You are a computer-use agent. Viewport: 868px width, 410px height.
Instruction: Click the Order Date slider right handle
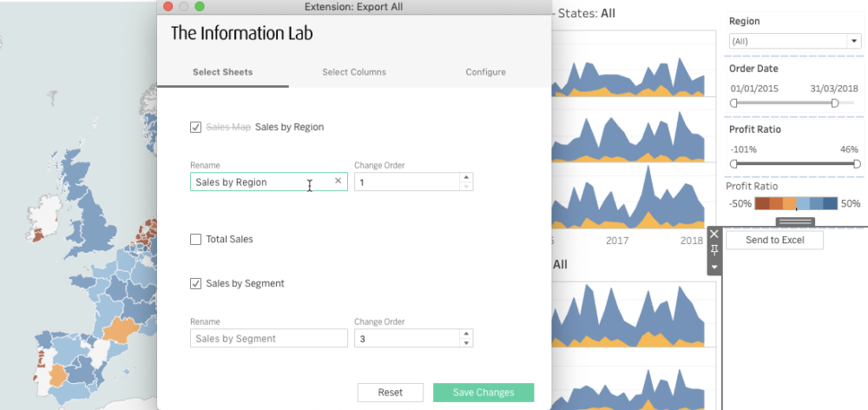click(835, 103)
